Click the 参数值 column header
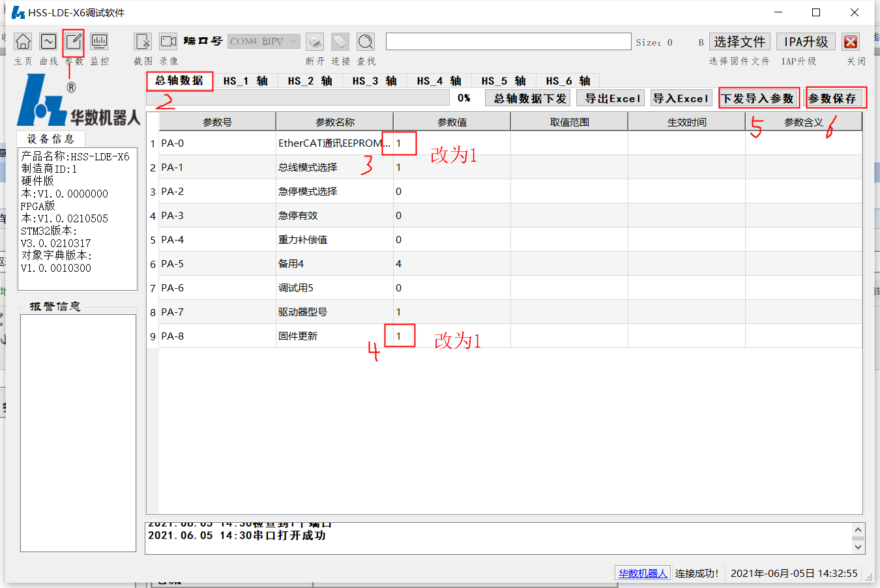Viewport: 880px width, 588px height. [x=452, y=122]
